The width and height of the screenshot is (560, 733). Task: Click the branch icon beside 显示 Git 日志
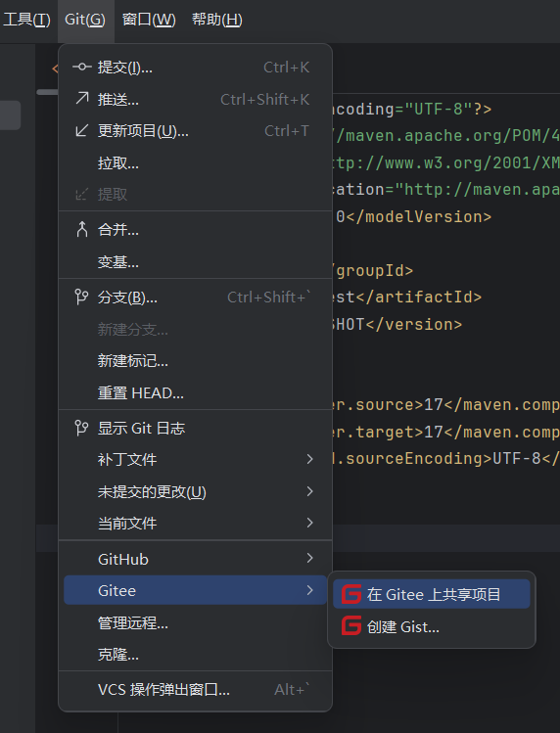point(81,428)
